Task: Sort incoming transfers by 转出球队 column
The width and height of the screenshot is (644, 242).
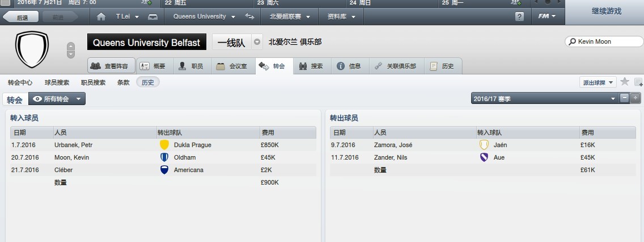Action: point(208,132)
